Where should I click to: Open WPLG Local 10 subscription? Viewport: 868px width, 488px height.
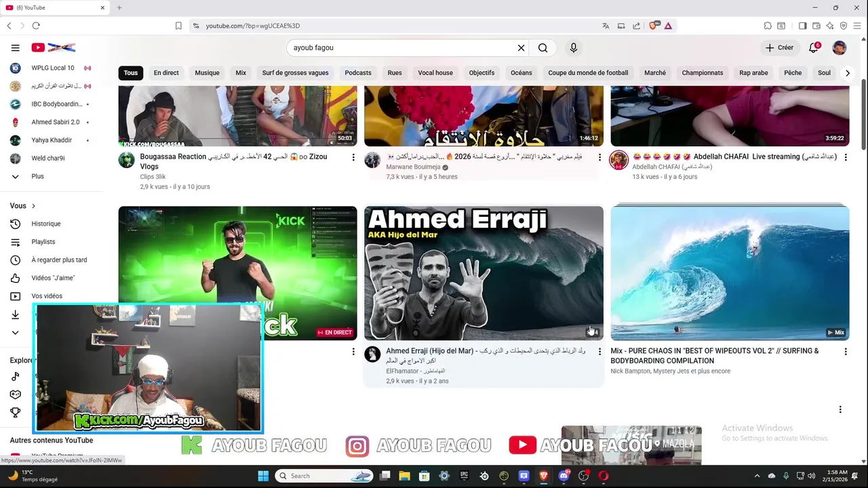(51, 68)
